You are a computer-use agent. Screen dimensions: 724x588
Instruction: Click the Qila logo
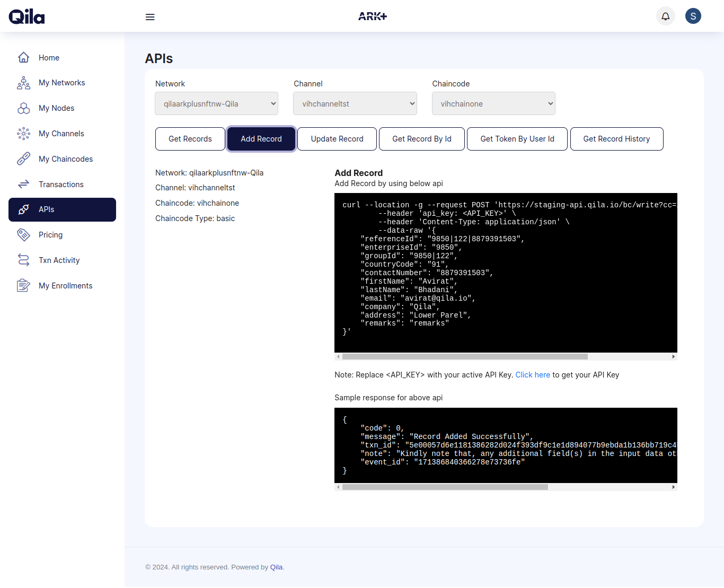(27, 16)
